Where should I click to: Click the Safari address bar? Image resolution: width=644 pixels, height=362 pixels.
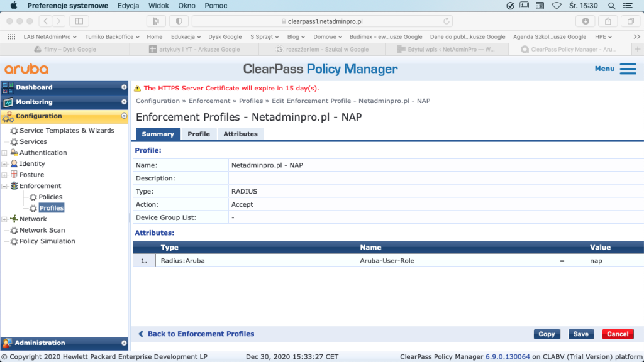coord(323,21)
